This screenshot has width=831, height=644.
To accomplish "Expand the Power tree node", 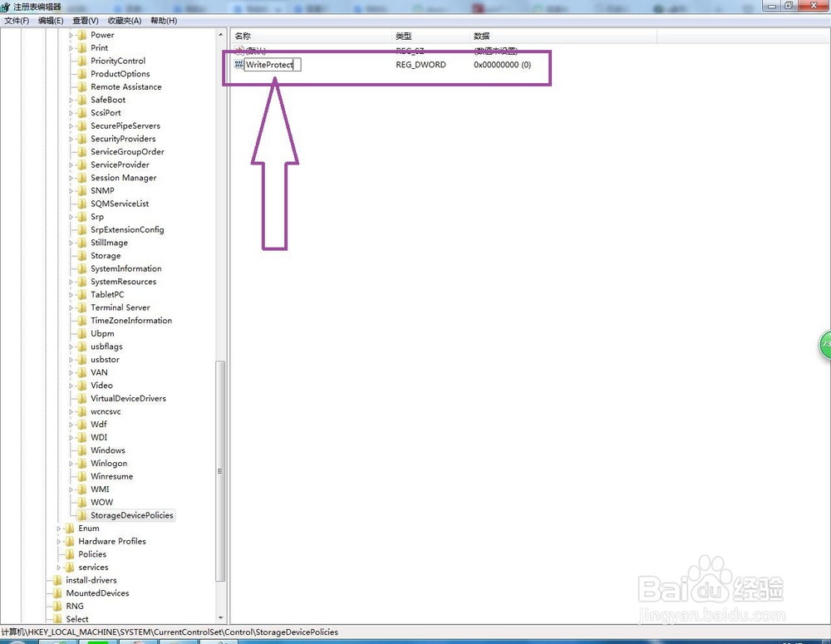I will click(71, 35).
